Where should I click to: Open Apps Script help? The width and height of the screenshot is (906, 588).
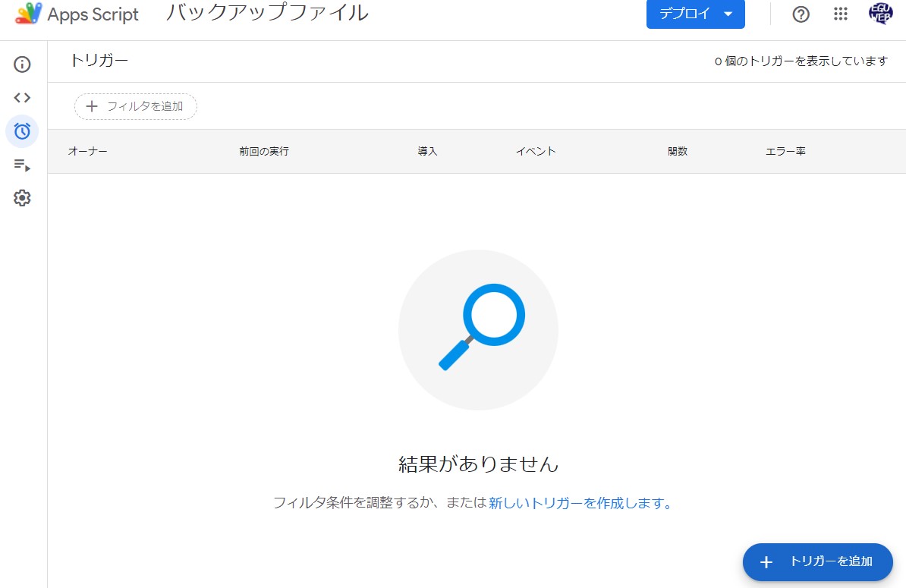(801, 14)
